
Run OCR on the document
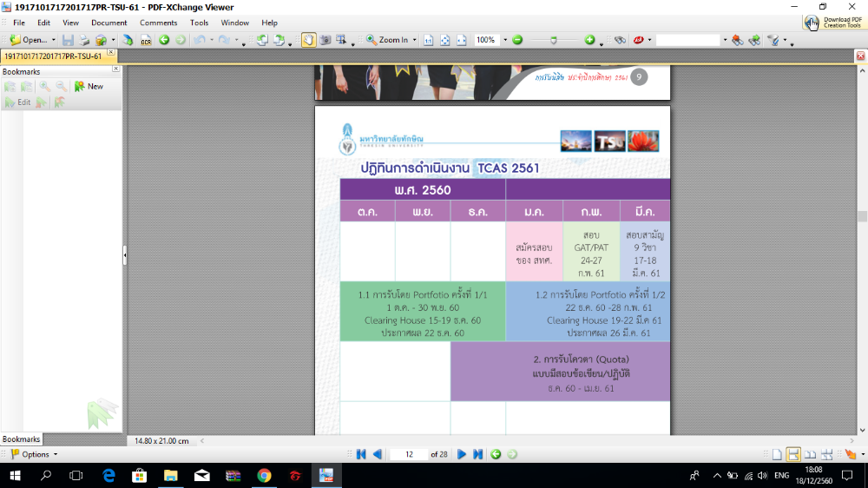click(146, 40)
